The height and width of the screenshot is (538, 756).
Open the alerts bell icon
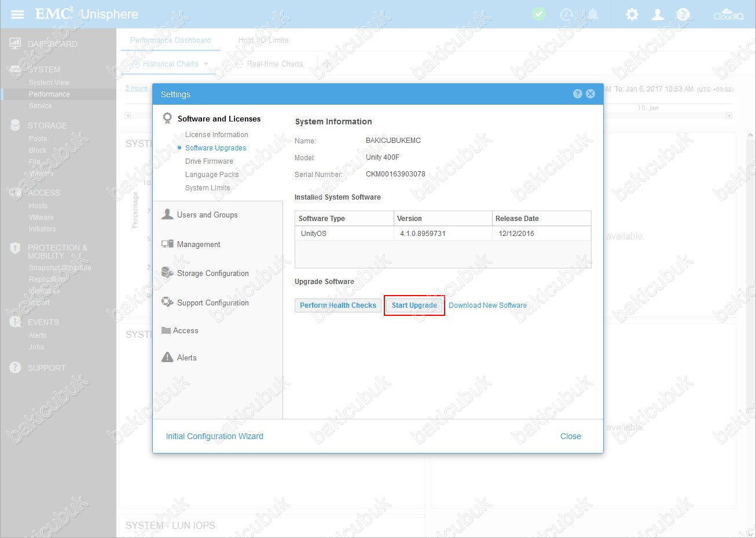click(593, 14)
